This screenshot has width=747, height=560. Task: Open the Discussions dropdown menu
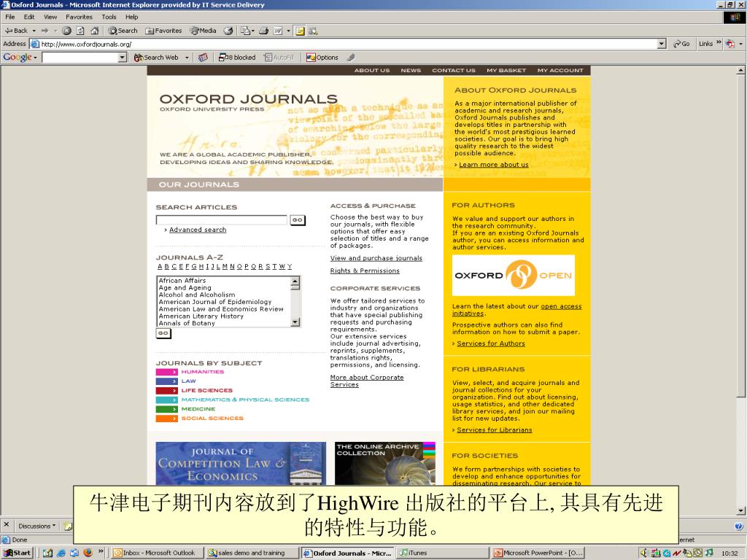click(x=36, y=526)
